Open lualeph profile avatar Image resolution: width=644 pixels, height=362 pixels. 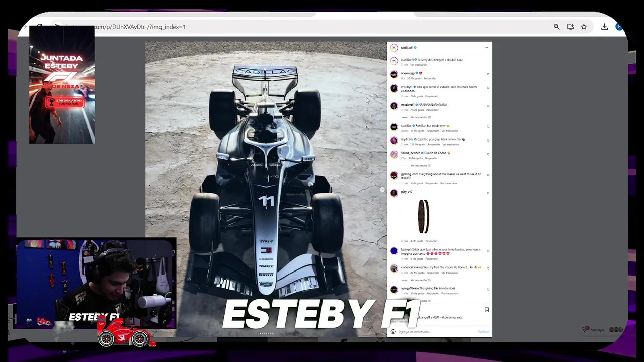[x=394, y=251]
